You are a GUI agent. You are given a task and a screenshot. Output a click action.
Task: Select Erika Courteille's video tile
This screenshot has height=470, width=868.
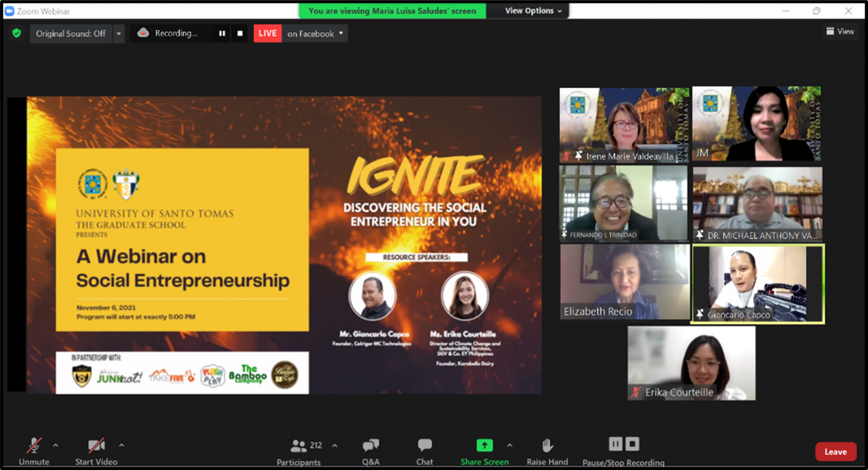click(692, 363)
